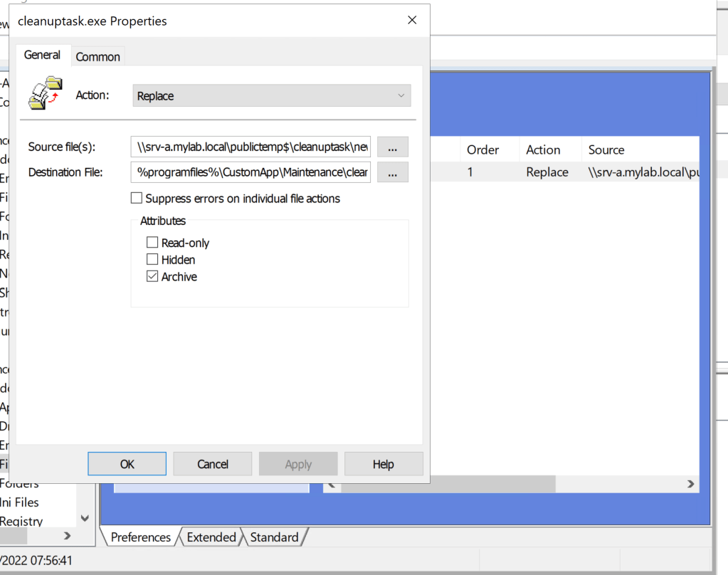Uncheck the Archive attribute
728x575 pixels.
tap(152, 277)
